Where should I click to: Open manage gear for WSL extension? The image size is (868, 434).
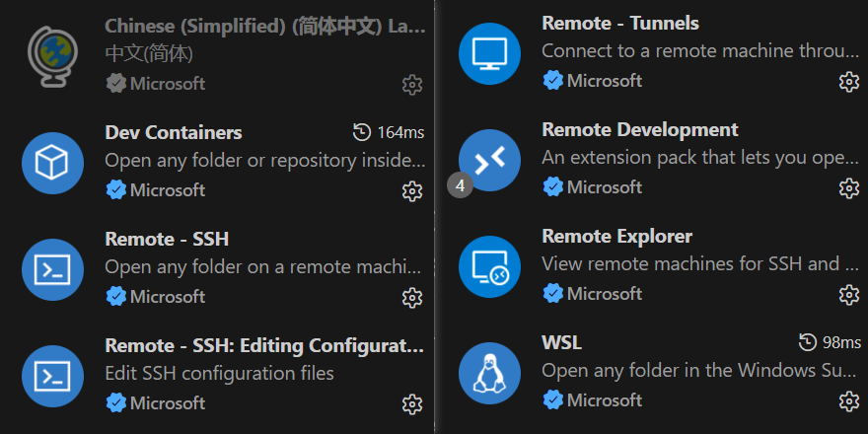click(849, 401)
